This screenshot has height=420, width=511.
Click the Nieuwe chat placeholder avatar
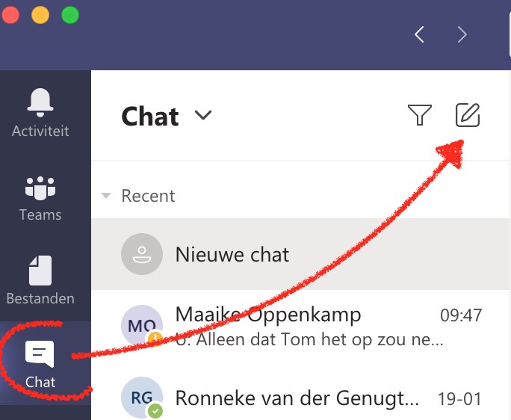(x=142, y=254)
